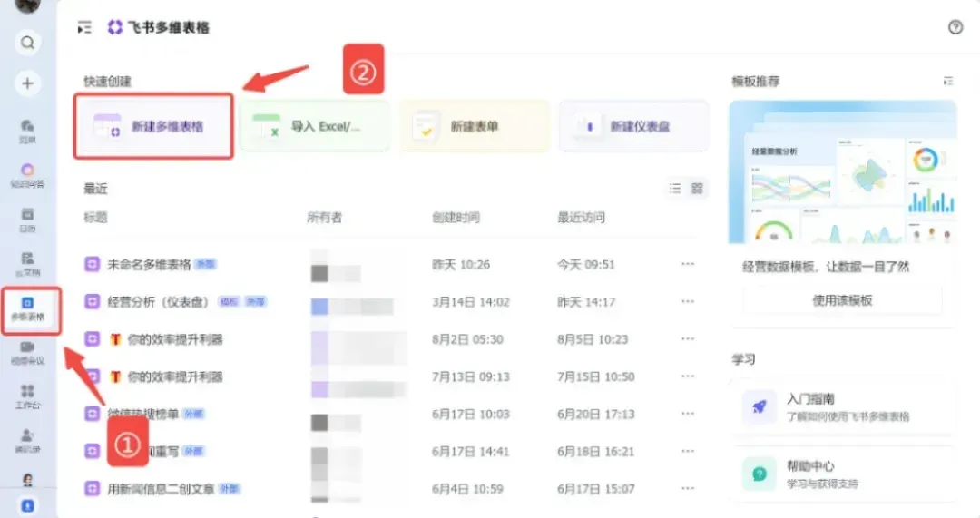The image size is (980, 518).
Task: Click 新建仪表盘 quick create card
Action: (x=633, y=126)
